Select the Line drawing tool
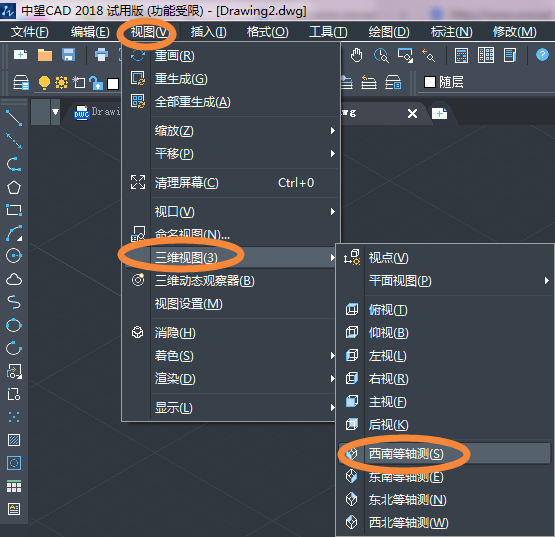 (x=14, y=118)
